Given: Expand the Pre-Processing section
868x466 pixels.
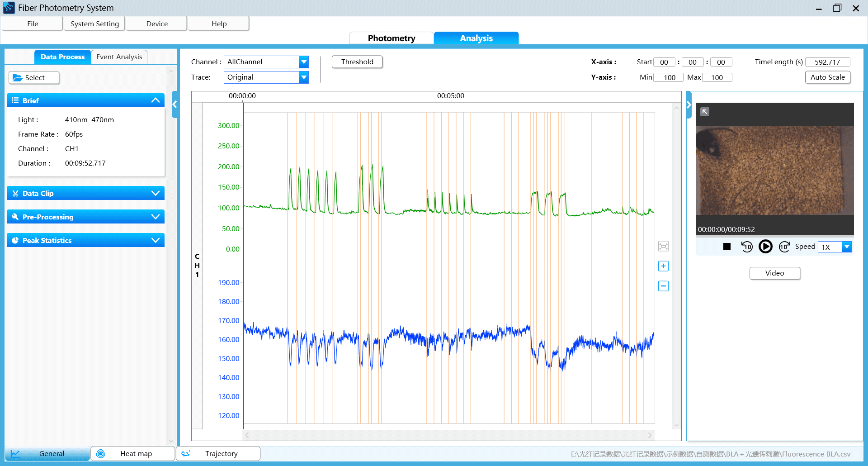Looking at the screenshot, I should click(156, 217).
